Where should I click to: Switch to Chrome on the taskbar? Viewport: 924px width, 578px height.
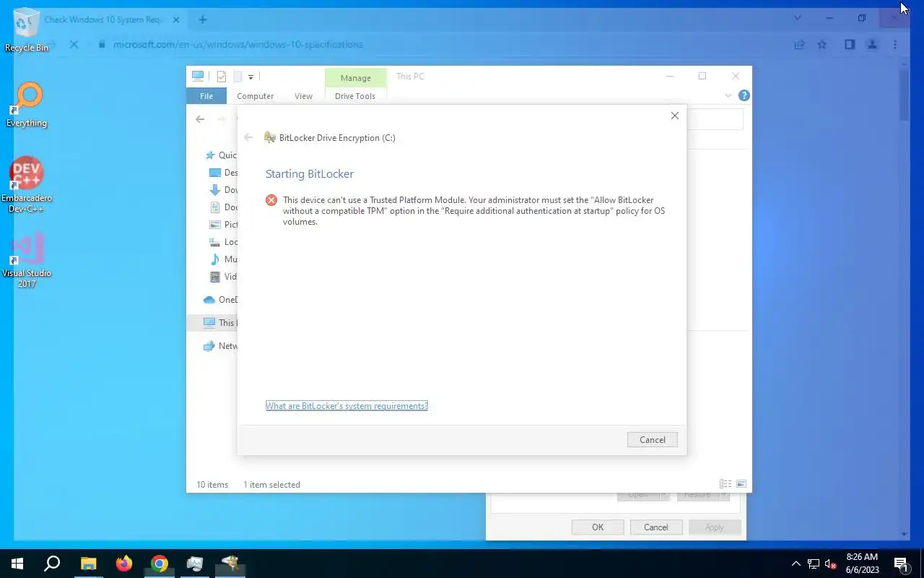coord(160,564)
